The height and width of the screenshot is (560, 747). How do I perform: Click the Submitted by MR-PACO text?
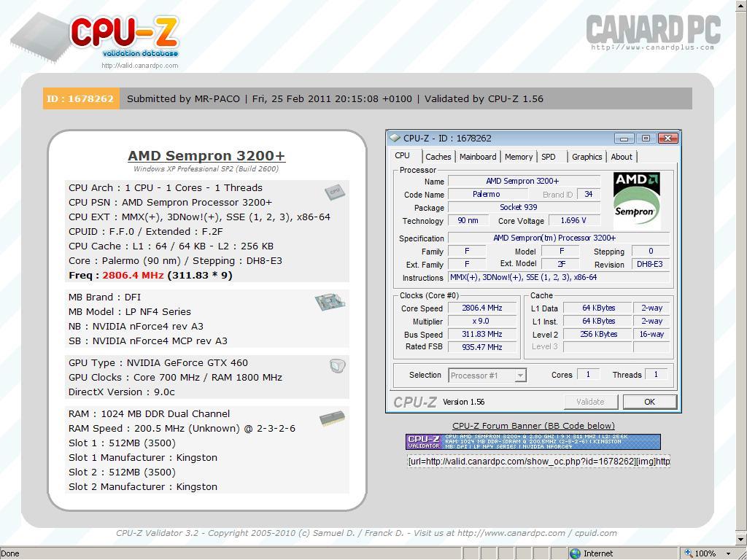183,98
